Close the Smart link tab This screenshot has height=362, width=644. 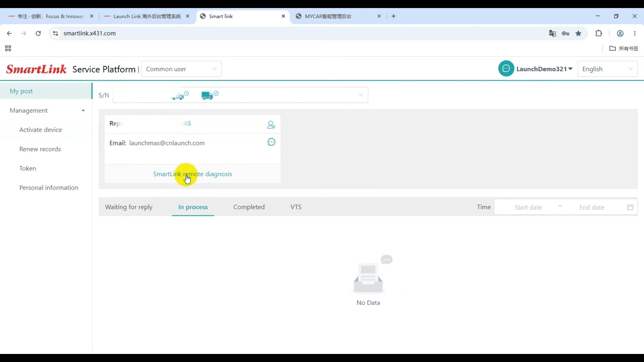[283, 16]
